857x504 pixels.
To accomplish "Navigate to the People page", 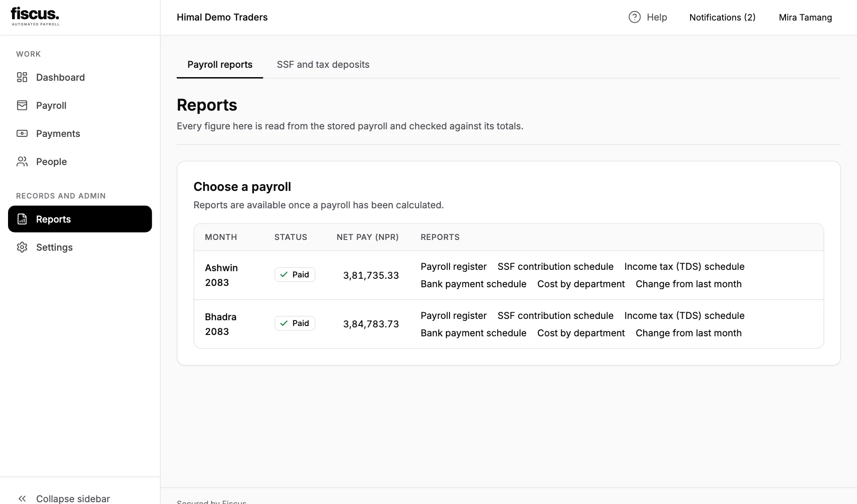I will tap(80, 161).
